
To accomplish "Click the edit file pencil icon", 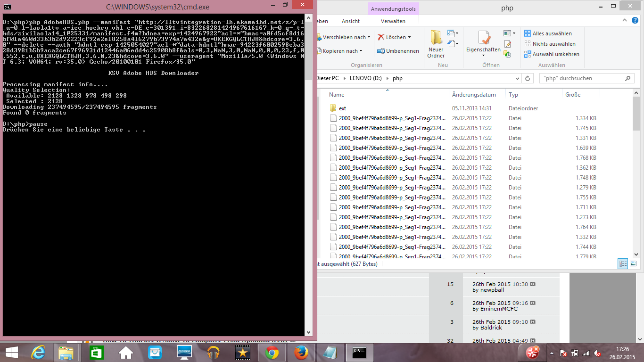I will coord(507,44).
